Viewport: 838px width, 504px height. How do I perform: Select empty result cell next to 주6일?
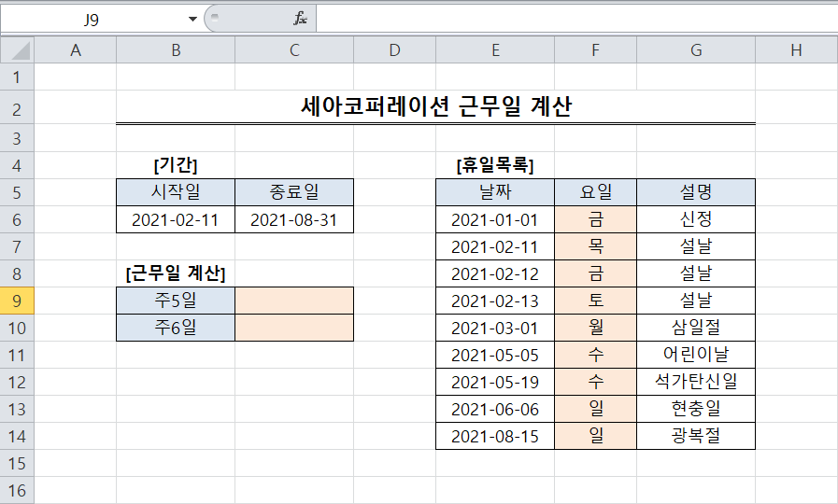coord(294,328)
